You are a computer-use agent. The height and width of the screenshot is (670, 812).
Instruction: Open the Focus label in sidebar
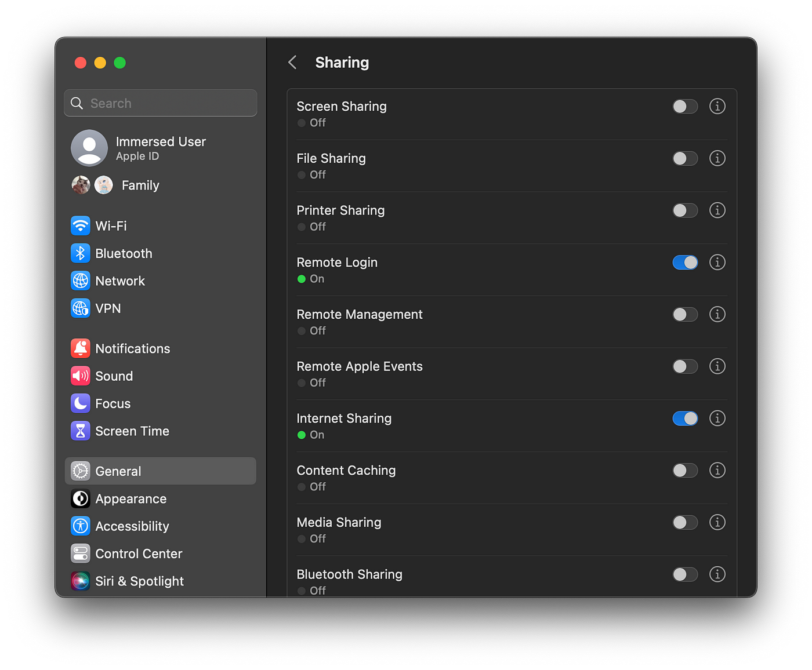(x=113, y=403)
